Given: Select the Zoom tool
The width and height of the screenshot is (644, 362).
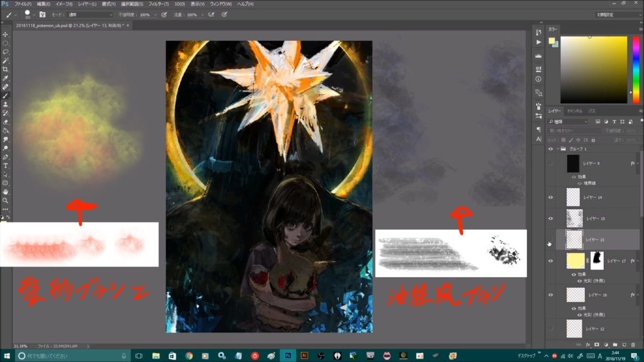Looking at the screenshot, I should 6,201.
